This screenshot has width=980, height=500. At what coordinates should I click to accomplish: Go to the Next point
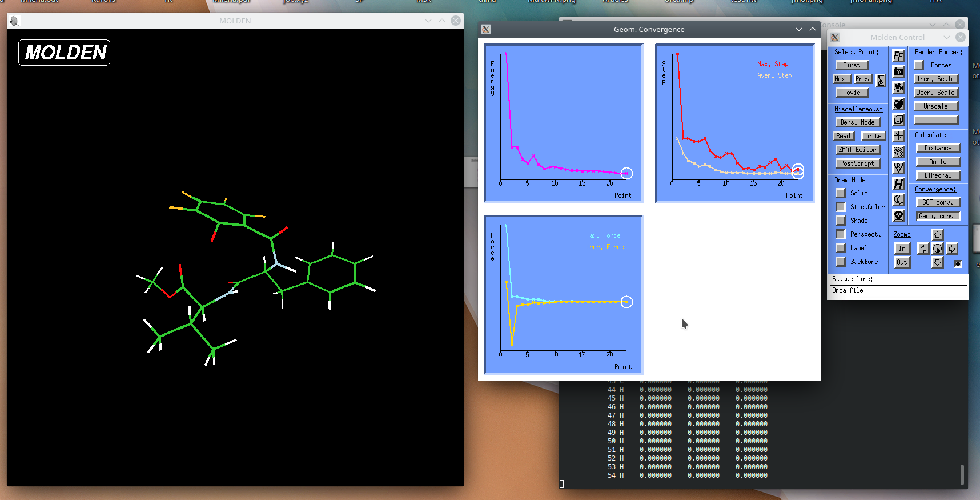[842, 79]
